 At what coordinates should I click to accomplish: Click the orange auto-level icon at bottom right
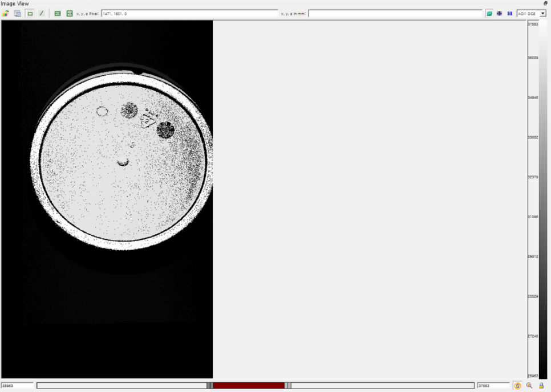(518, 386)
